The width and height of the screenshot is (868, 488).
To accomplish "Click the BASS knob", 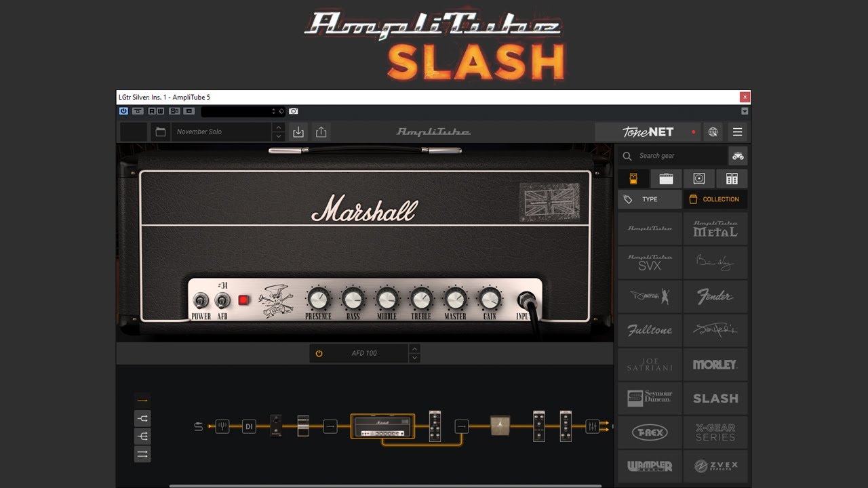I will coord(353,298).
